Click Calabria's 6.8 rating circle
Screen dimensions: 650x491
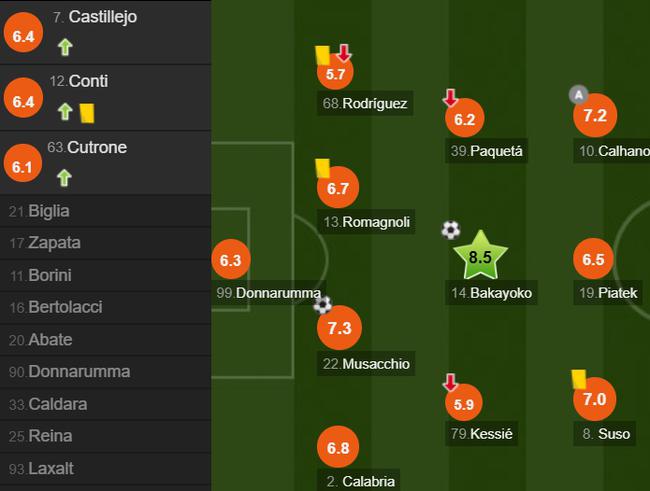click(338, 447)
